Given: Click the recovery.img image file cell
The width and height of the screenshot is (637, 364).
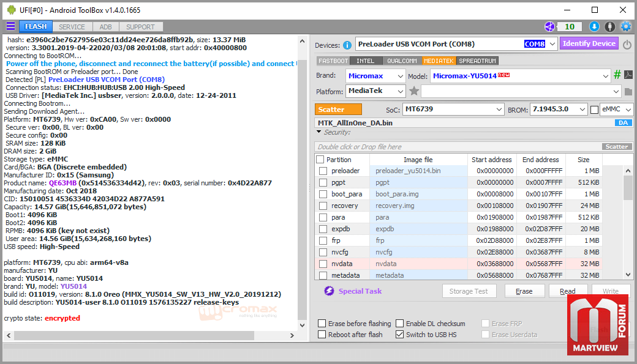Looking at the screenshot, I should (418, 206).
